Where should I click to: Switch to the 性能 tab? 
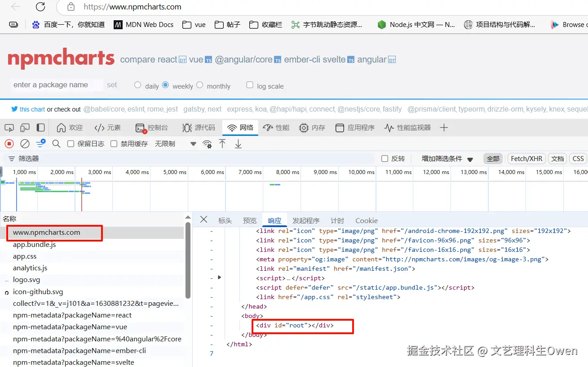tap(276, 128)
